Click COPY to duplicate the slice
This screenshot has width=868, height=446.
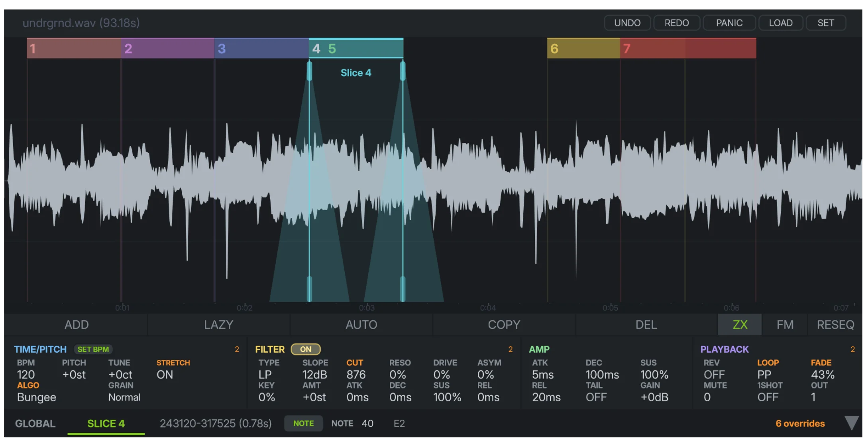coord(503,324)
